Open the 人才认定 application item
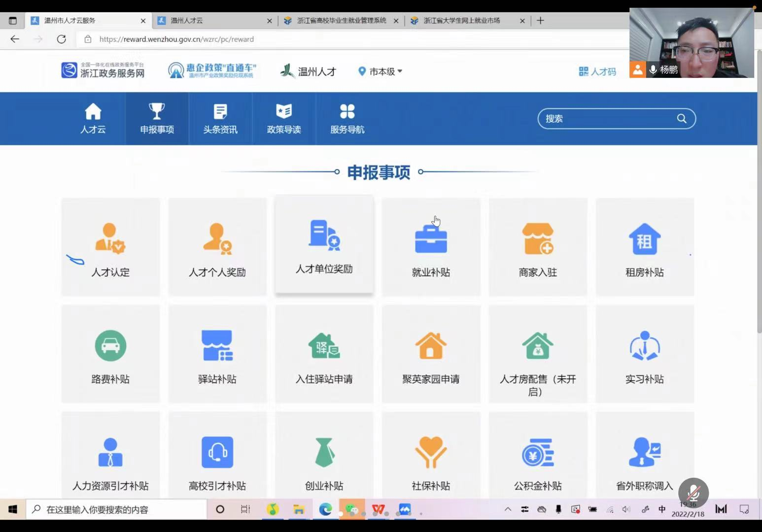Image resolution: width=762 pixels, height=532 pixels. [x=110, y=247]
